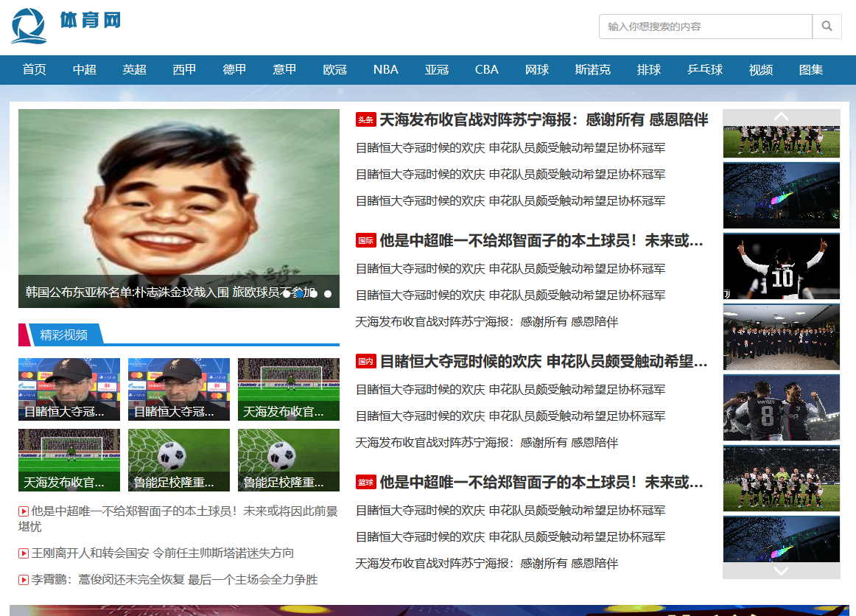856x616 pixels.
Task: Click the red 国际 tag badge
Action: point(366,240)
